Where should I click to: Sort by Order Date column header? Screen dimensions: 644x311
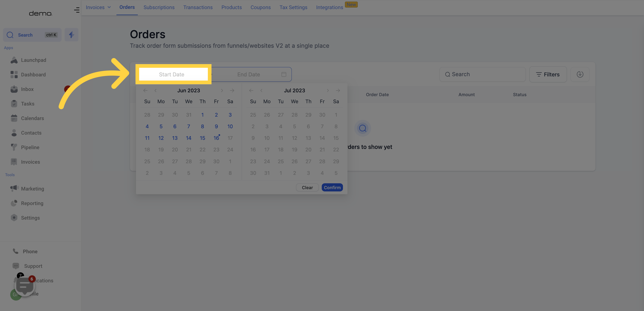pos(377,95)
